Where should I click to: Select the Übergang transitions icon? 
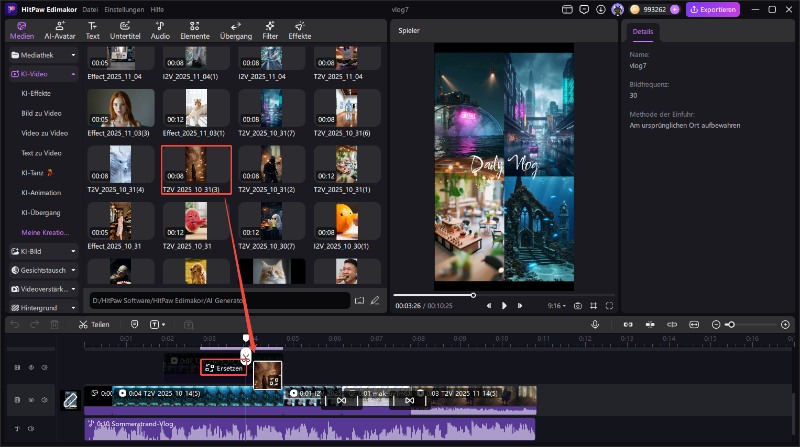(x=235, y=28)
